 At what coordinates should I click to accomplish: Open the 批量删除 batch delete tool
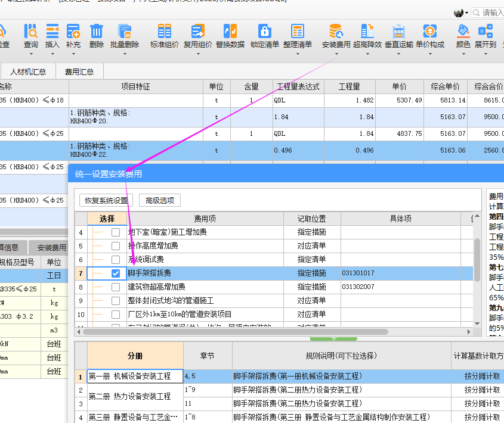pyautogui.click(x=125, y=32)
